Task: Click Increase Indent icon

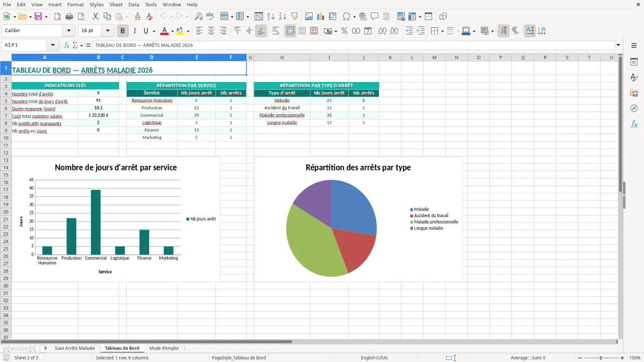Action: 409,31
